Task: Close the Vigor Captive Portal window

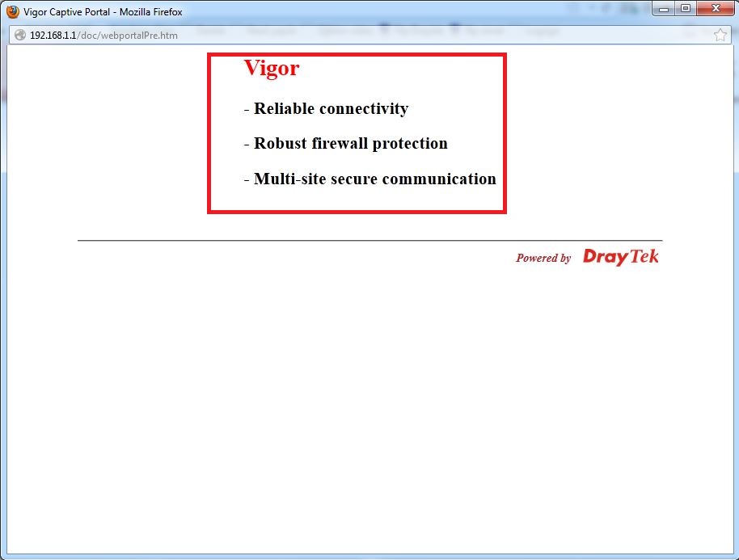Action: point(714,9)
